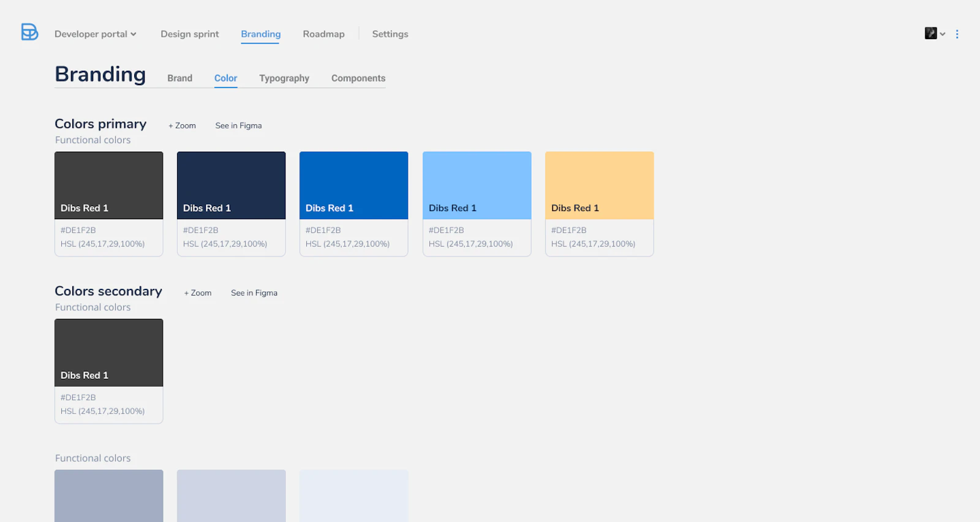The image size is (980, 522).
Task: Click the blue app logo icon
Action: 29,32
